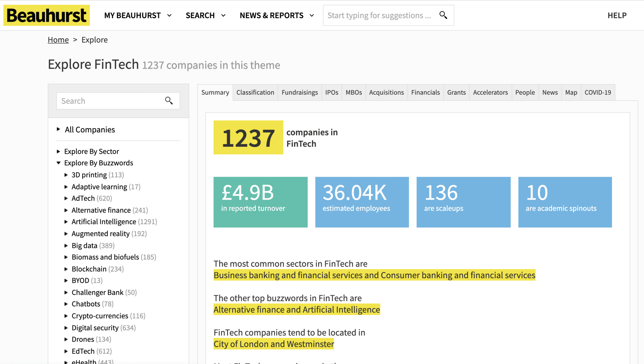Image resolution: width=644 pixels, height=364 pixels.
Task: Expand the 3D printing arrow
Action: click(x=66, y=175)
